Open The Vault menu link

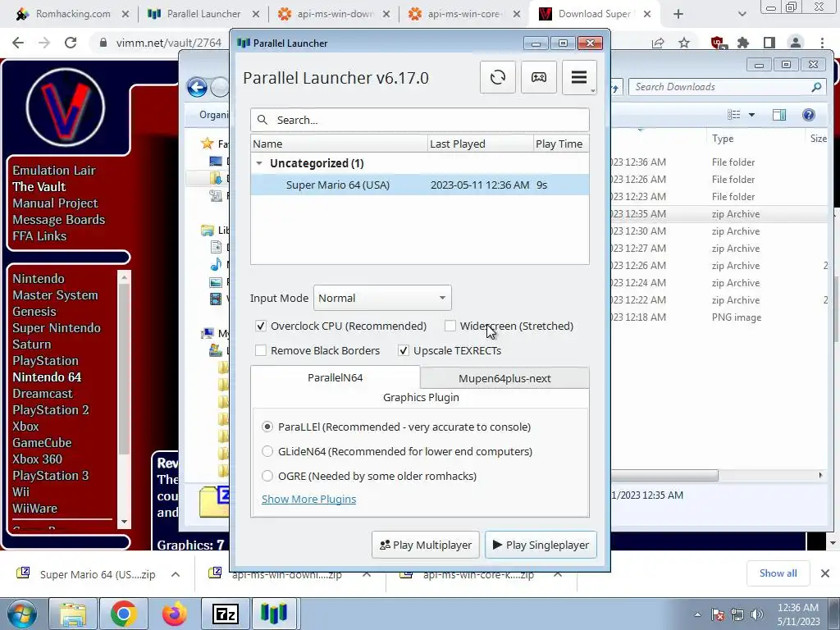pos(39,186)
